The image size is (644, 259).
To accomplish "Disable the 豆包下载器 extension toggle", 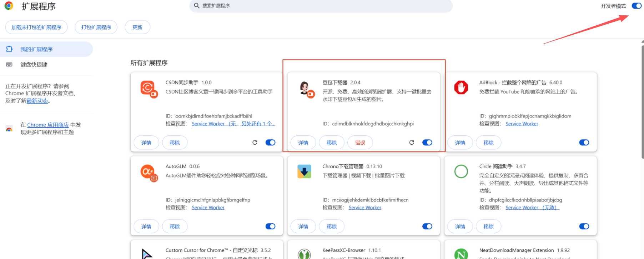I will click(x=427, y=143).
